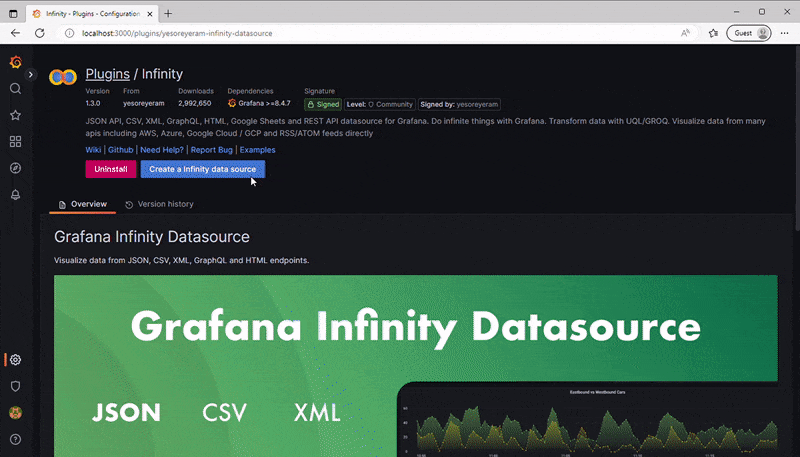Click the Grafana >=8.4.7 dependency text

click(x=259, y=104)
